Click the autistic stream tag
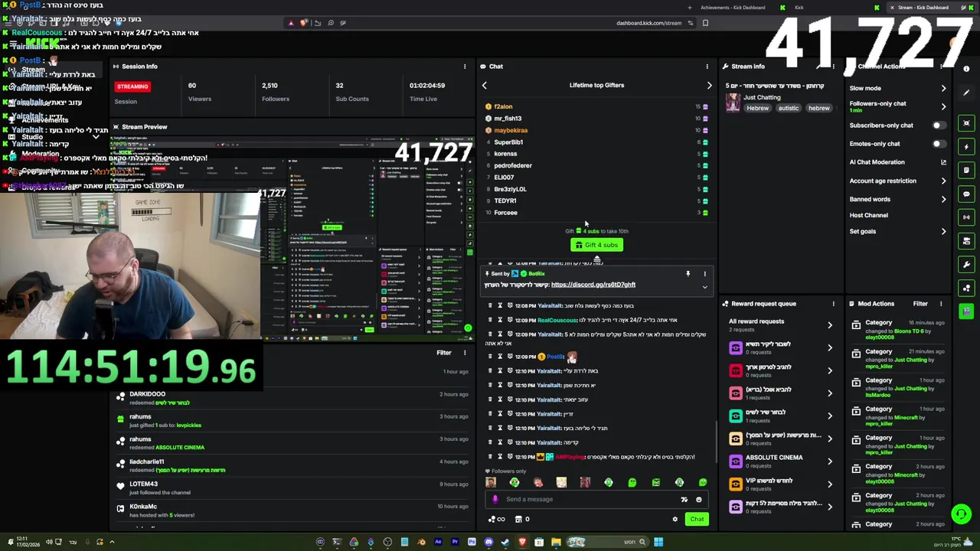980x551 pixels. (789, 109)
